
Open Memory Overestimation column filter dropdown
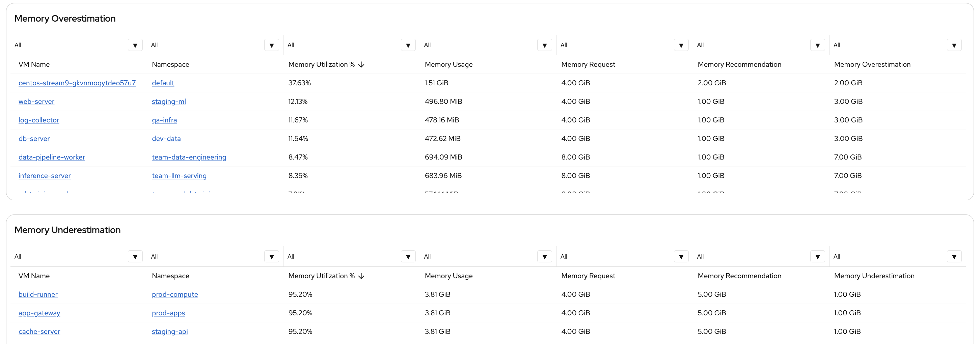point(954,45)
